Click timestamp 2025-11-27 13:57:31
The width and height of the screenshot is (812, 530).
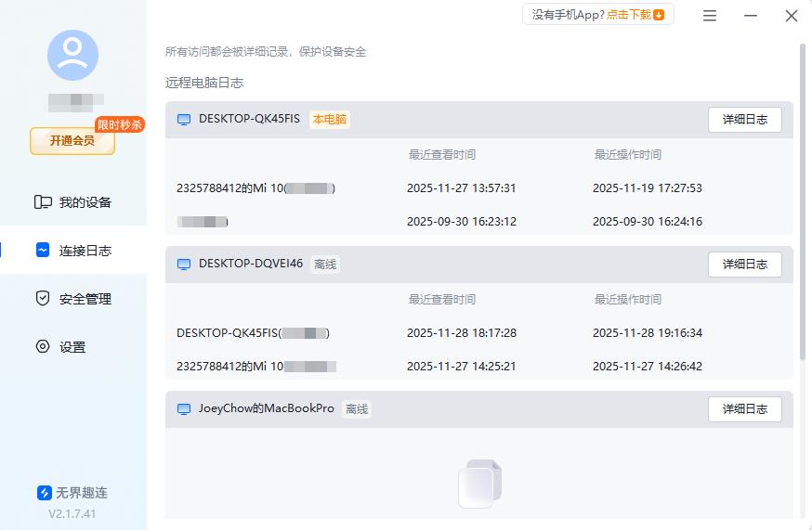click(462, 187)
